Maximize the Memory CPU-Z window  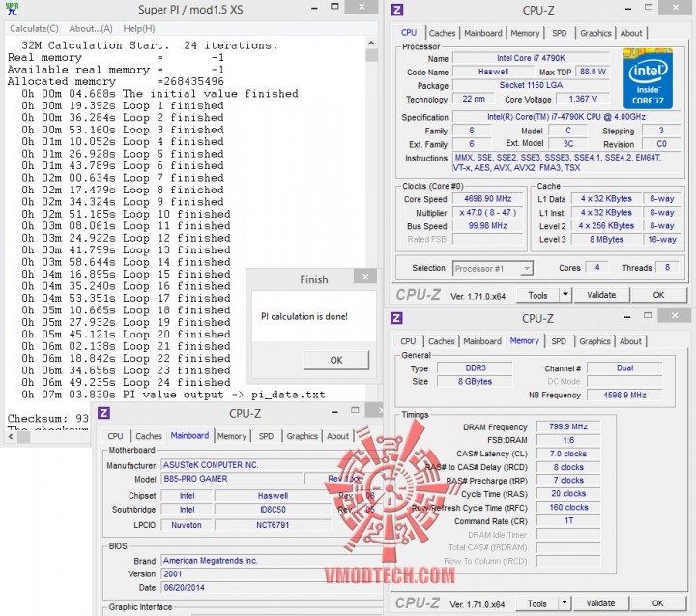point(648,316)
